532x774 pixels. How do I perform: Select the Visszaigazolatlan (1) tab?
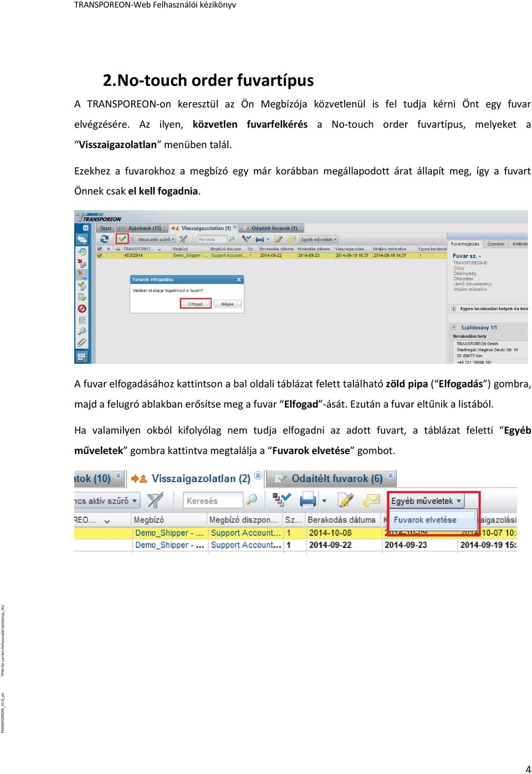click(204, 228)
